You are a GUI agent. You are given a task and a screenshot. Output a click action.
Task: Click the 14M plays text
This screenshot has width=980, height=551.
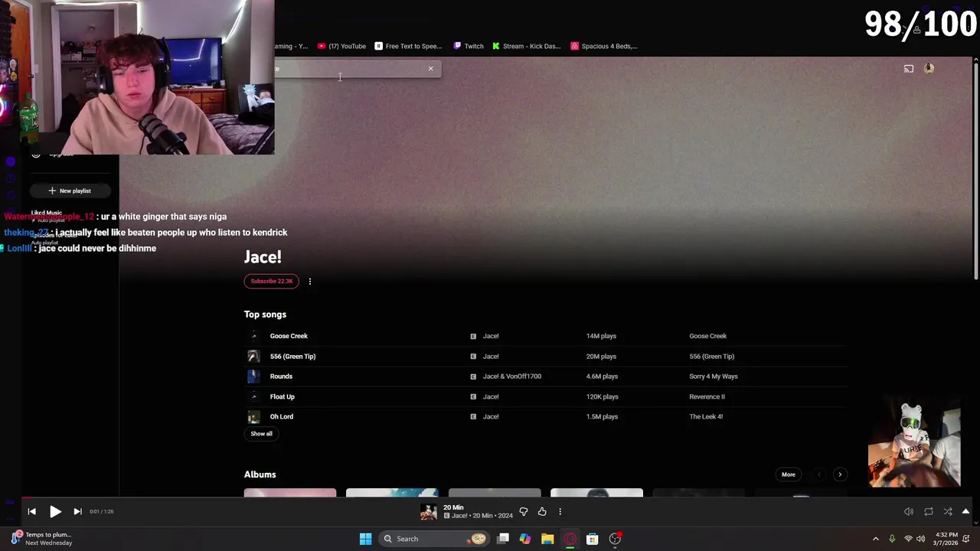(601, 336)
